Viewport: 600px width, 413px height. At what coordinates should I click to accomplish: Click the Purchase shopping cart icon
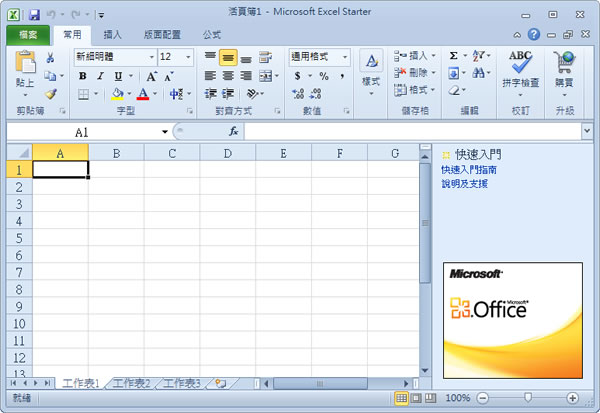pyautogui.click(x=564, y=62)
